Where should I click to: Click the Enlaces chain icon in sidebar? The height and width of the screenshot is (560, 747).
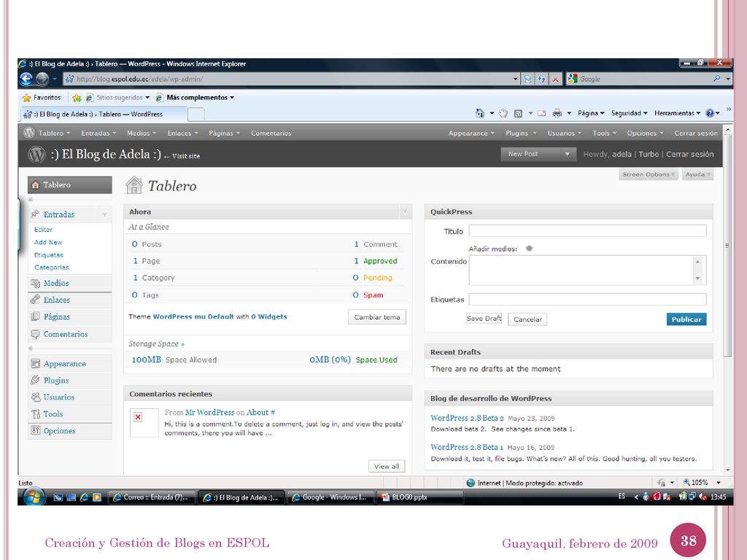click(35, 300)
